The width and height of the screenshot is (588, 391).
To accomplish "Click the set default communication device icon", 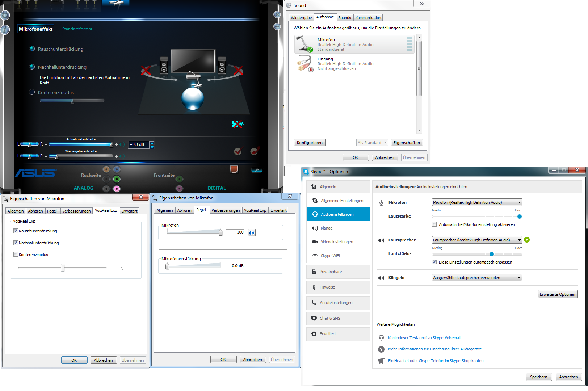I will 255,151.
